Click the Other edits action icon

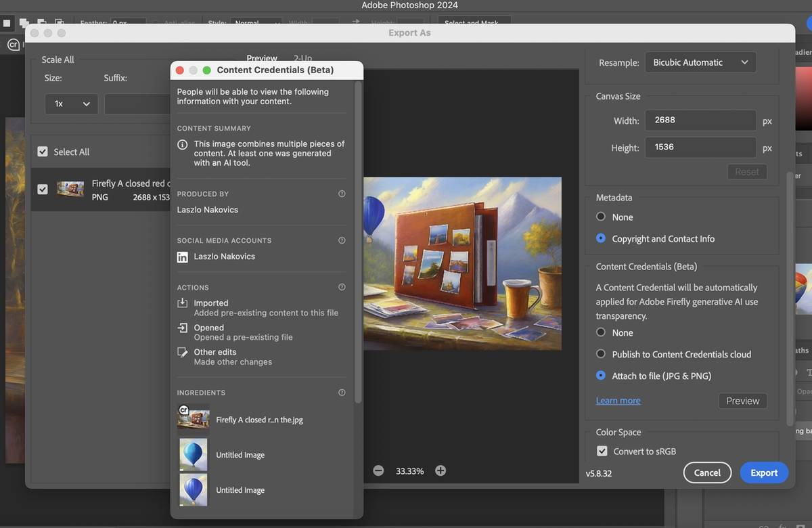(182, 353)
